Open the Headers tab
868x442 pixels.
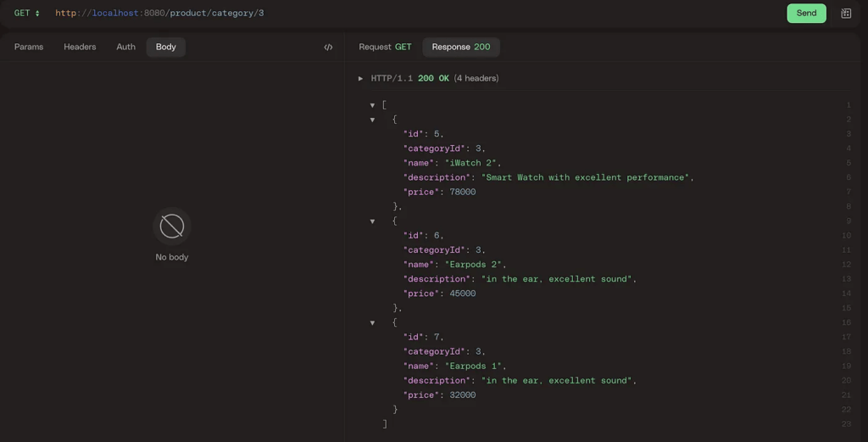tap(80, 48)
